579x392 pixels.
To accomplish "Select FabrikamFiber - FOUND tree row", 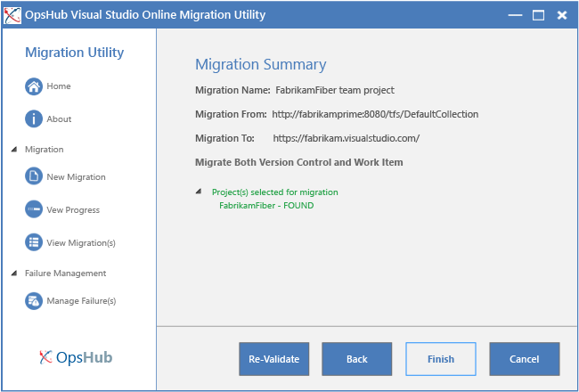I will [266, 206].
